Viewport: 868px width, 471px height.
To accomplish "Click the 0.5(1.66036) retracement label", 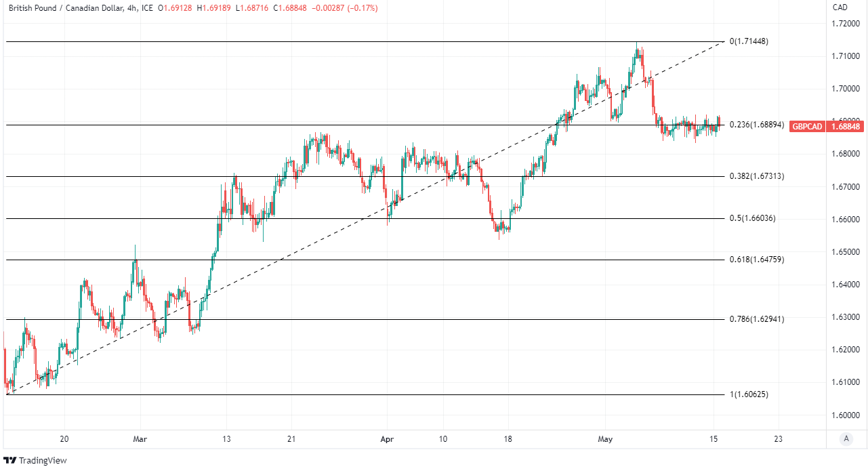I will (x=752, y=218).
